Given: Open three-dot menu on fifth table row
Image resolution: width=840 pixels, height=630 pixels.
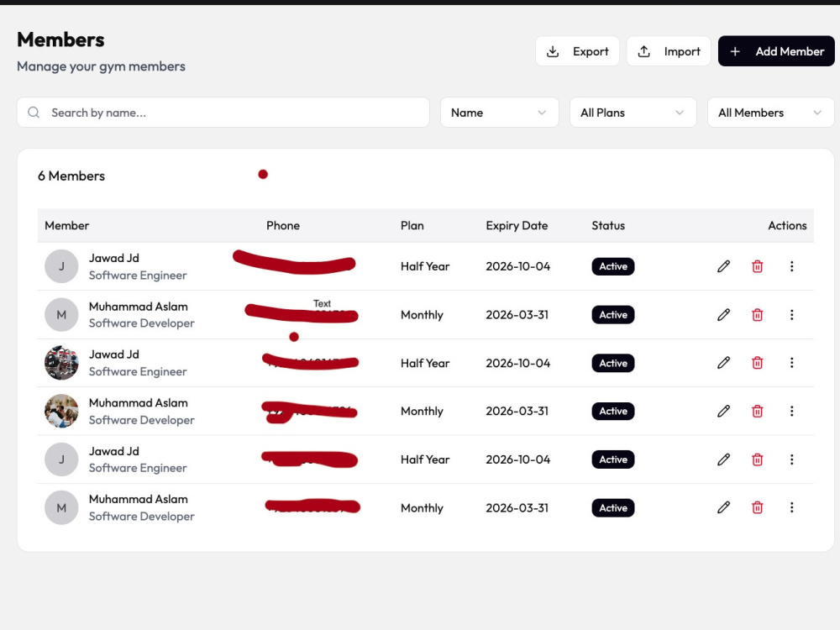Looking at the screenshot, I should (x=791, y=459).
